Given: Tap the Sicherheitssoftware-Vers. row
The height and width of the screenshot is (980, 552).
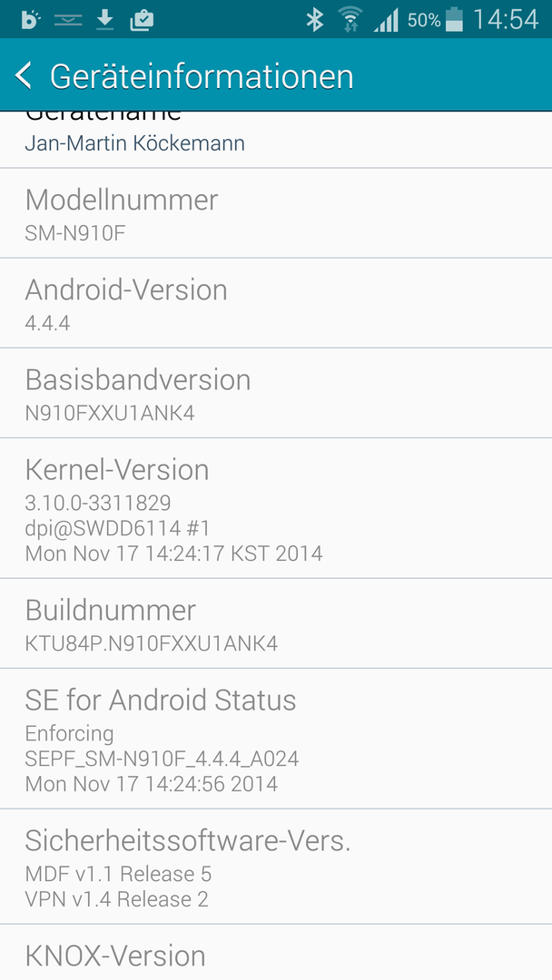Looking at the screenshot, I should [x=276, y=867].
